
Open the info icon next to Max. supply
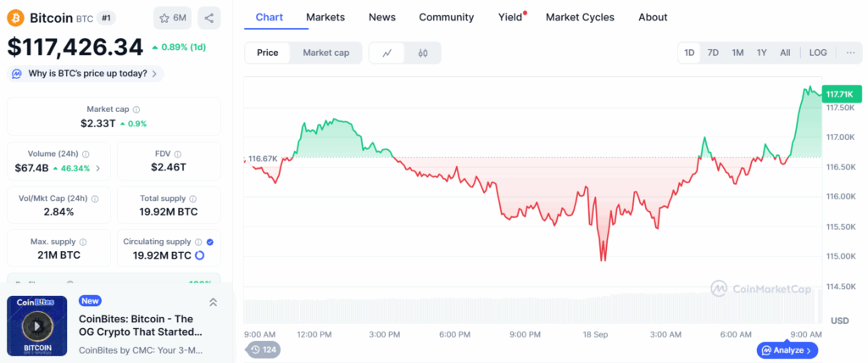(x=83, y=243)
